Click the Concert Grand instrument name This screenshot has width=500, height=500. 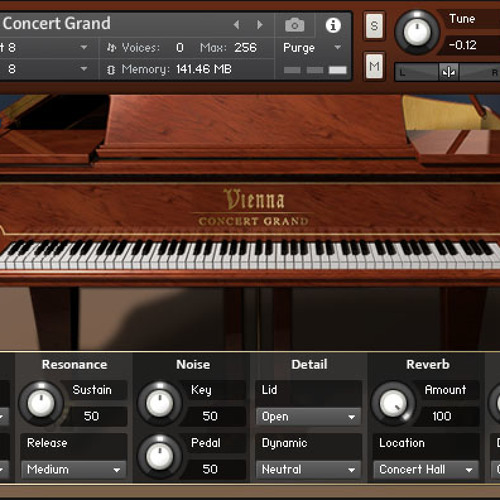click(x=57, y=23)
